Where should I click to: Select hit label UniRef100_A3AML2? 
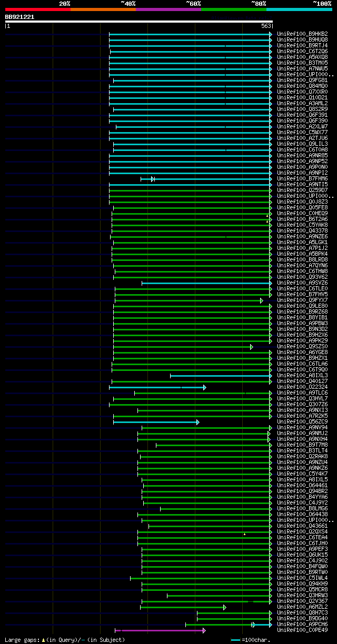[303, 104]
